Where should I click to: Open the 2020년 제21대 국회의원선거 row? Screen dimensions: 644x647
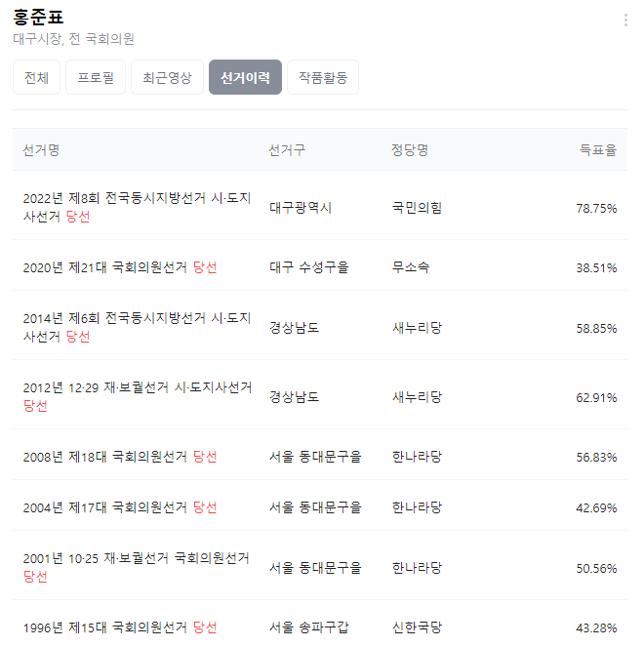point(120,266)
